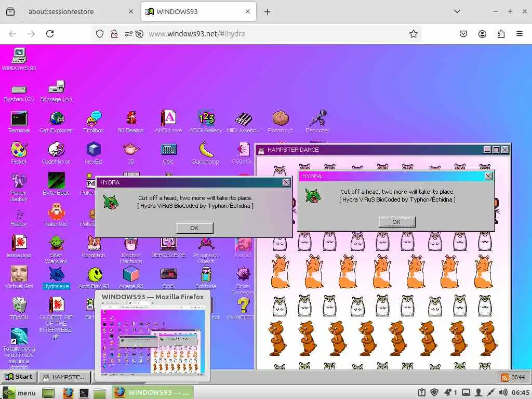Click OK in the right HYDRA dialog
532x399 pixels.
396,222
